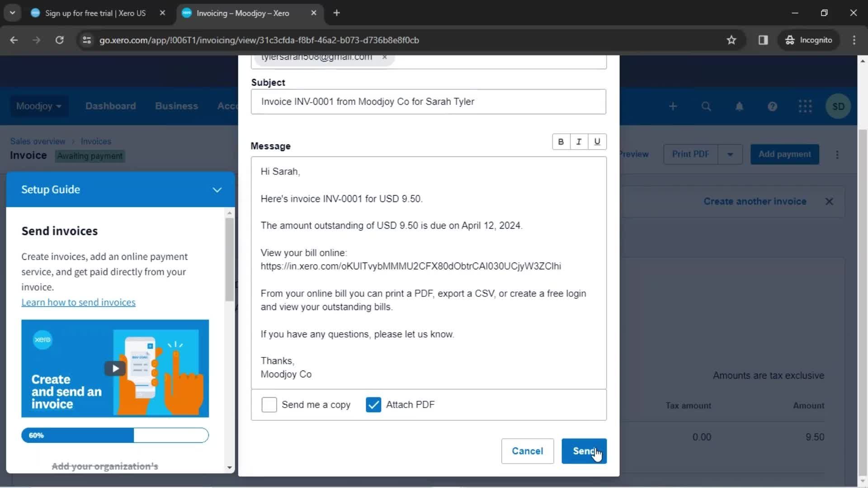The image size is (868, 488).
Task: Click the Incognito indicator
Action: [x=809, y=40]
